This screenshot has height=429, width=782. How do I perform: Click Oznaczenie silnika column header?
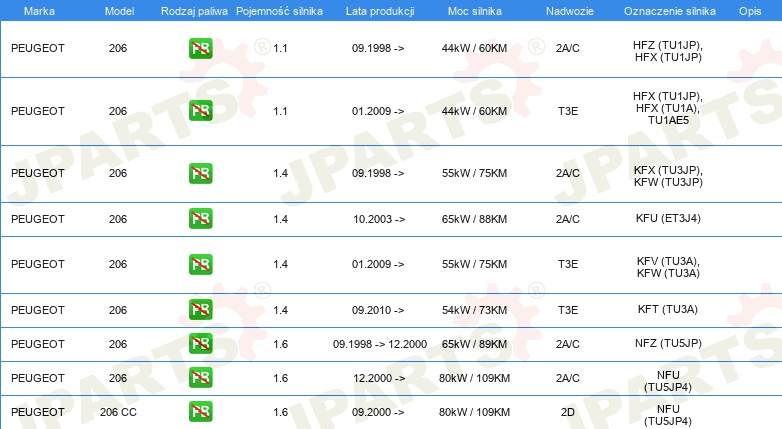pyautogui.click(x=669, y=11)
